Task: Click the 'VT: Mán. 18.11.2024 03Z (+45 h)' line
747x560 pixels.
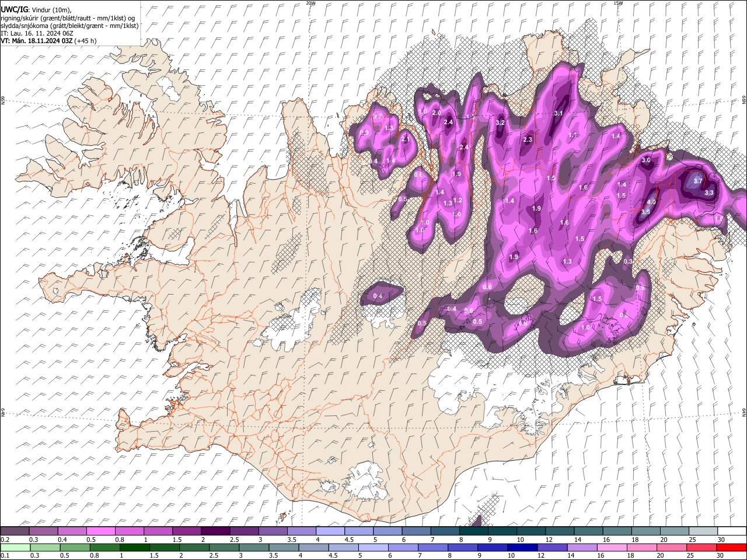Action: click(x=48, y=41)
